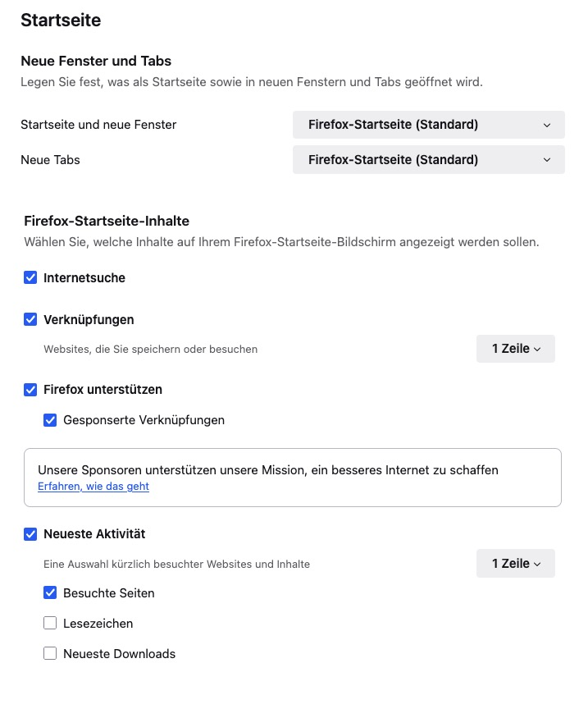Screen dimensions: 588x718
Task: Open the Neue Tabs dropdown
Action: (x=428, y=160)
